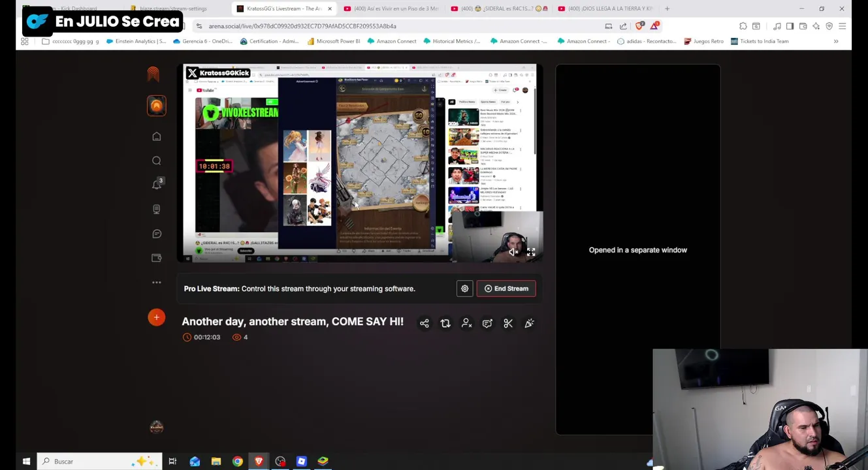Open the browser extensions puzzle icon
Image resolution: width=868 pixels, height=470 pixels.
743,26
